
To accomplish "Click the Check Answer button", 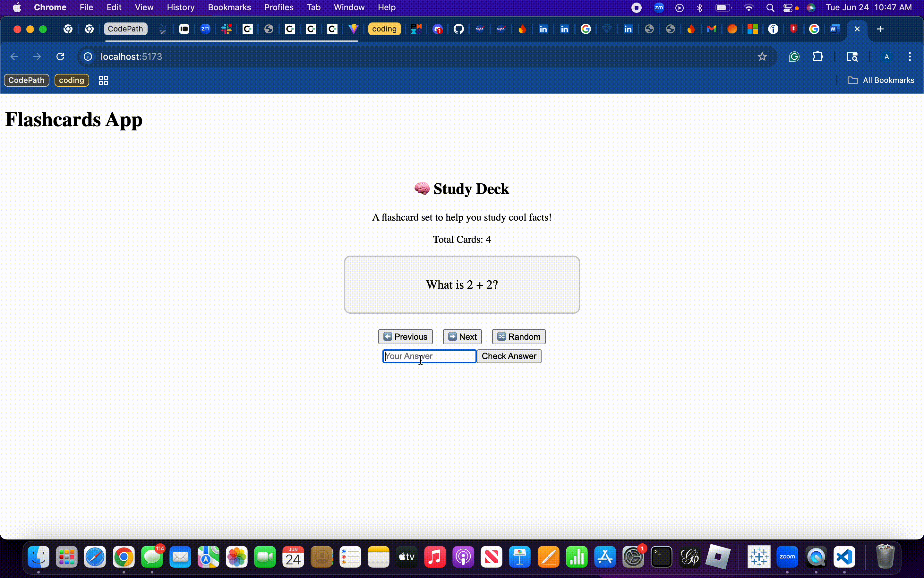I will (509, 356).
